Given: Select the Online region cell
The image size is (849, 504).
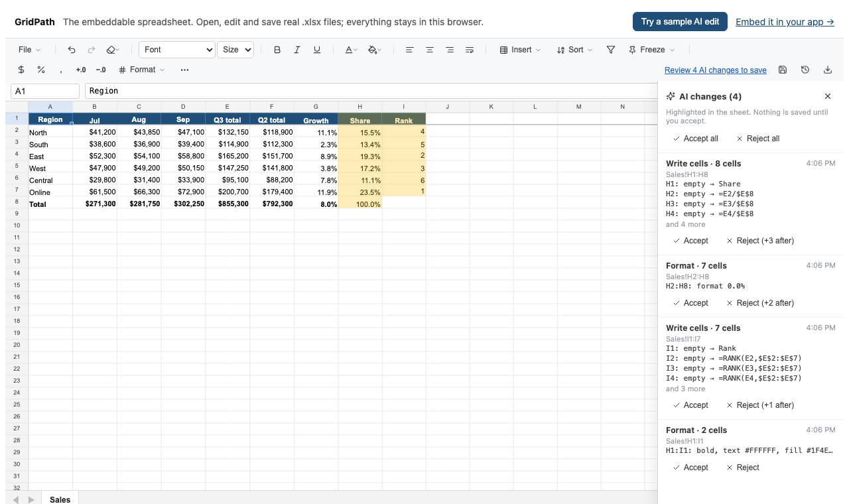Looking at the screenshot, I should click(50, 192).
